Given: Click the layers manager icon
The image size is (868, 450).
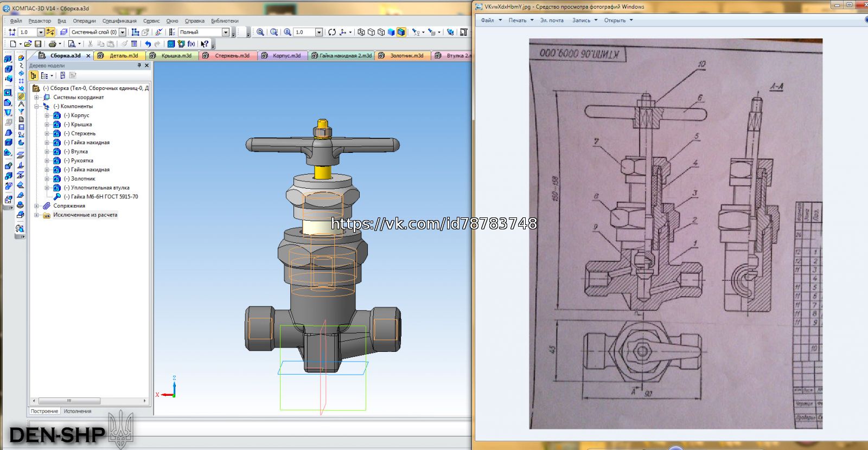Looking at the screenshot, I should (64, 32).
